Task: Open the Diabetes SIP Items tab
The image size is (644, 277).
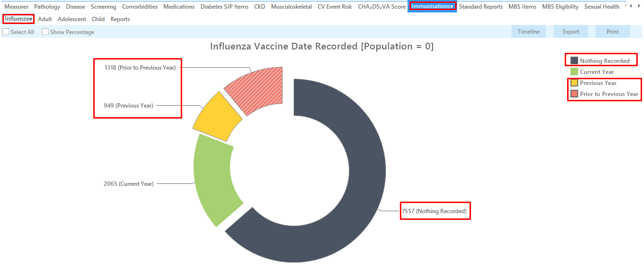Action: coord(224,7)
